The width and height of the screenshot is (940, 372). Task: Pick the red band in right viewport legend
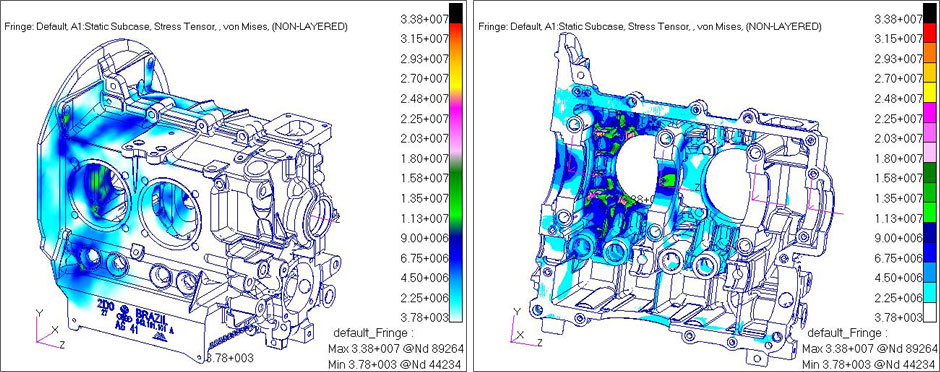coord(931,32)
